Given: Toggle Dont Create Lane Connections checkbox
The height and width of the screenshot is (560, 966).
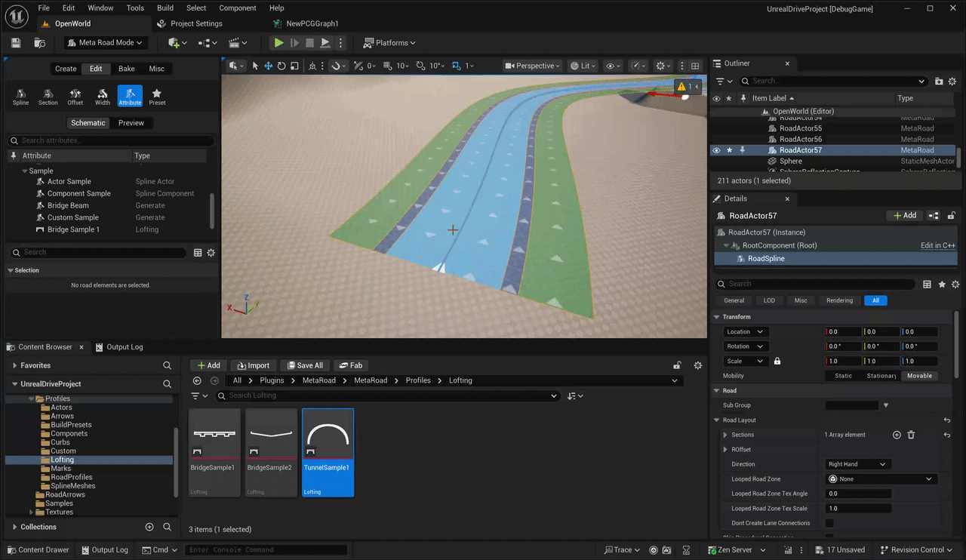Looking at the screenshot, I should pos(829,523).
